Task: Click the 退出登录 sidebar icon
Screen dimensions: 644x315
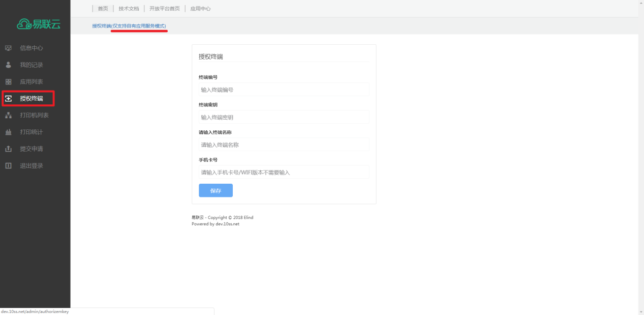Action: (8, 166)
